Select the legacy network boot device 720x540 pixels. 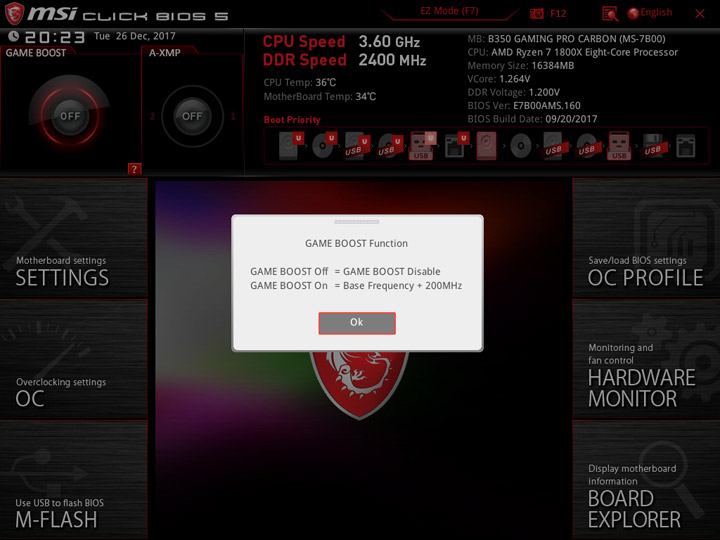(686, 146)
